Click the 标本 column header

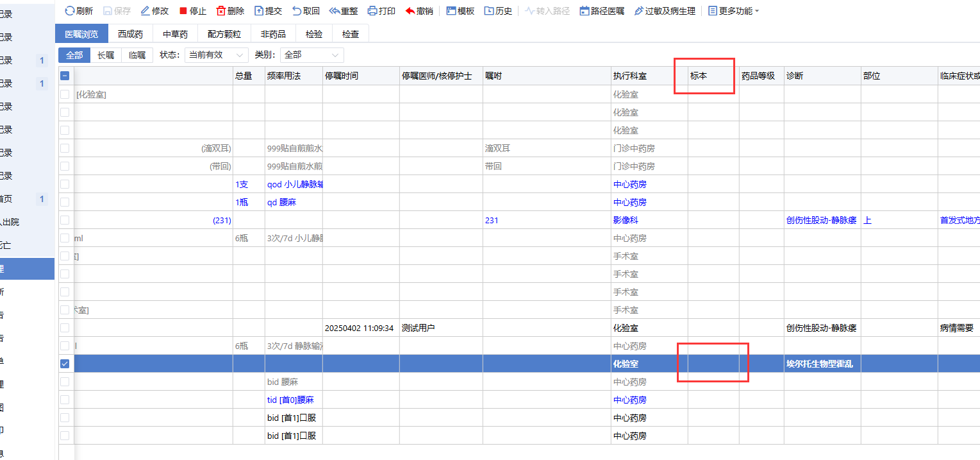713,76
